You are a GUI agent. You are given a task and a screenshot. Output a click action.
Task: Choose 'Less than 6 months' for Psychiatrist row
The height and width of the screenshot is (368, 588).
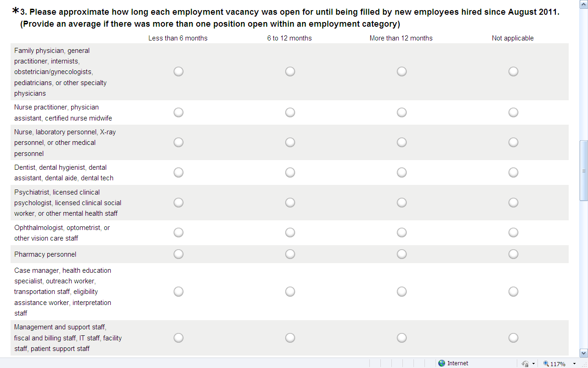point(178,203)
